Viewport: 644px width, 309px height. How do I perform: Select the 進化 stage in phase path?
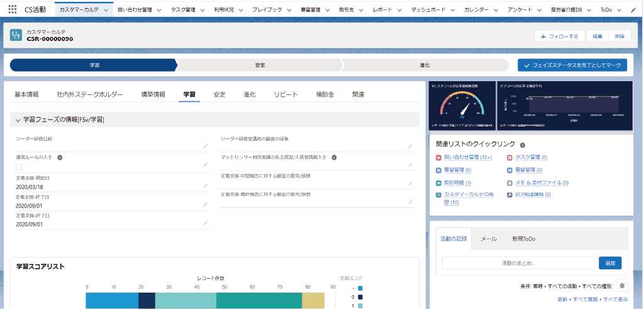425,65
